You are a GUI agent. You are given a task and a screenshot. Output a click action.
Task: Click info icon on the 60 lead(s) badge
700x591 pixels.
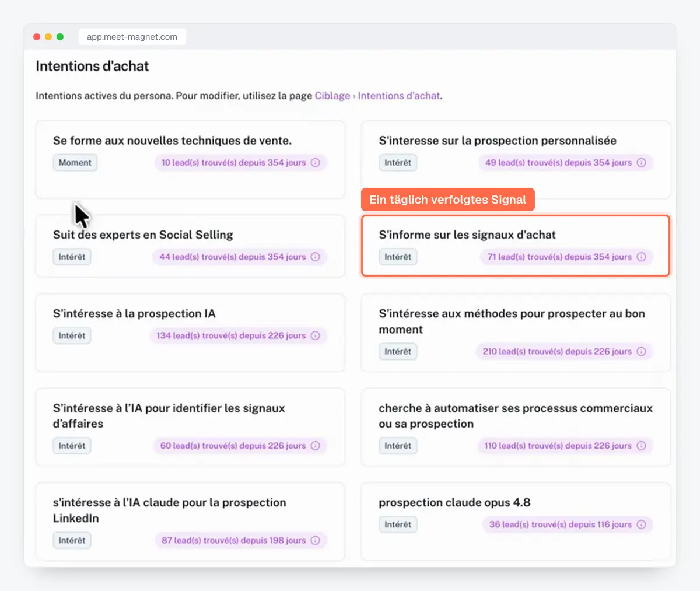[316, 446]
